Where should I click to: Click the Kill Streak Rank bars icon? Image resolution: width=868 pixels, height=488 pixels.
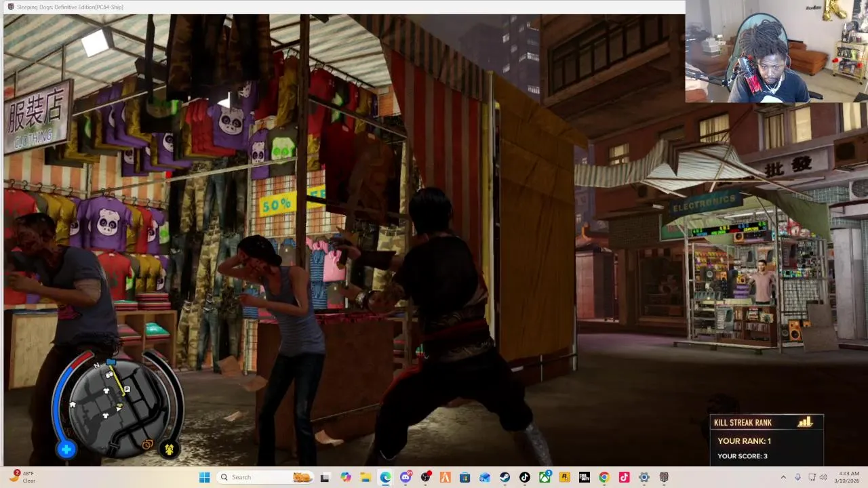coord(805,422)
